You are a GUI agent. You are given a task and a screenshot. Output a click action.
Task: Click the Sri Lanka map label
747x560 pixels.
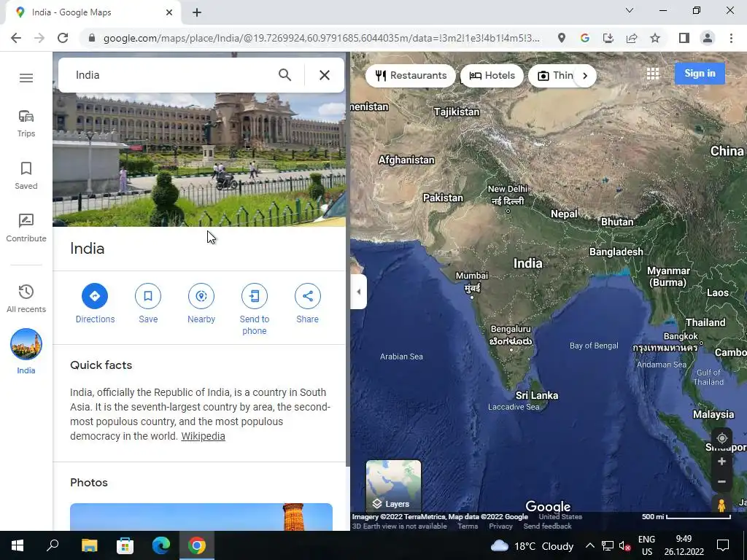pyautogui.click(x=537, y=395)
